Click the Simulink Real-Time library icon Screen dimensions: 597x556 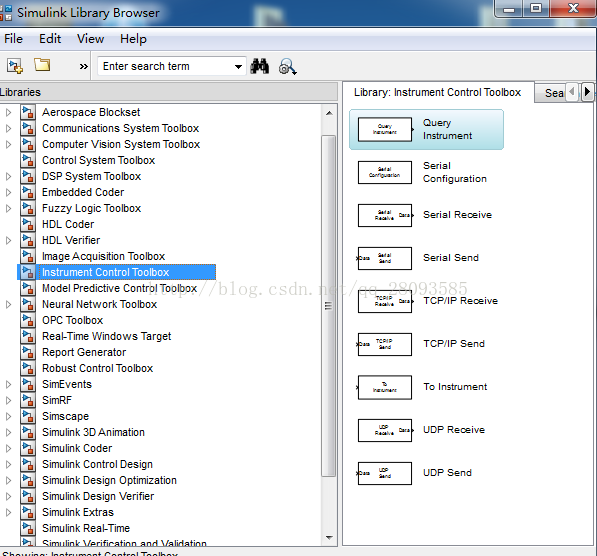tap(28, 528)
